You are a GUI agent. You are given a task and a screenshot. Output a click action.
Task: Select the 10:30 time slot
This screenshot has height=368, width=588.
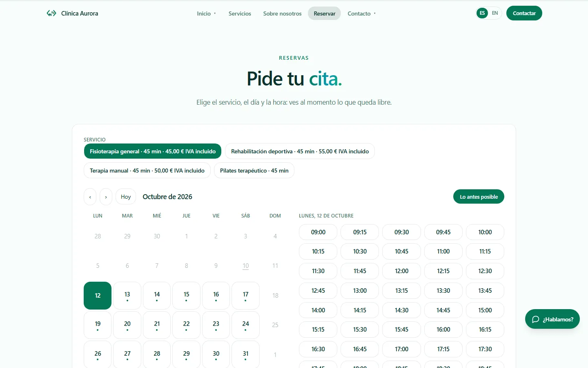click(x=360, y=251)
